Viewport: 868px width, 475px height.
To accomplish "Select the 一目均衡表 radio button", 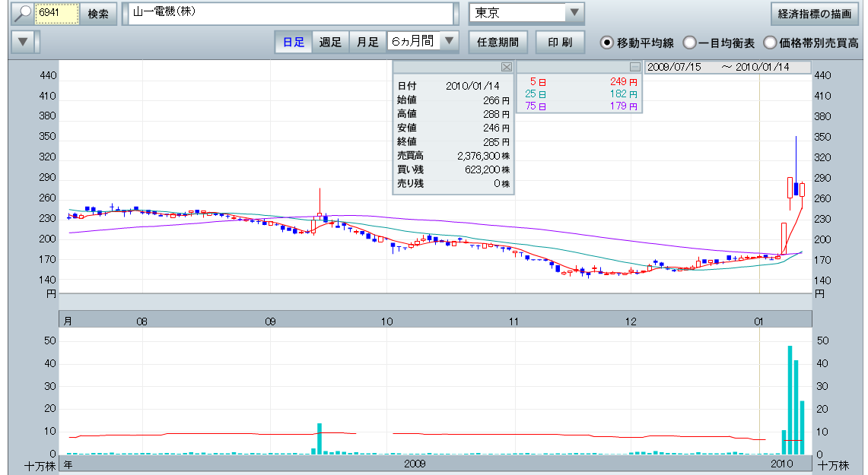I will pos(689,43).
